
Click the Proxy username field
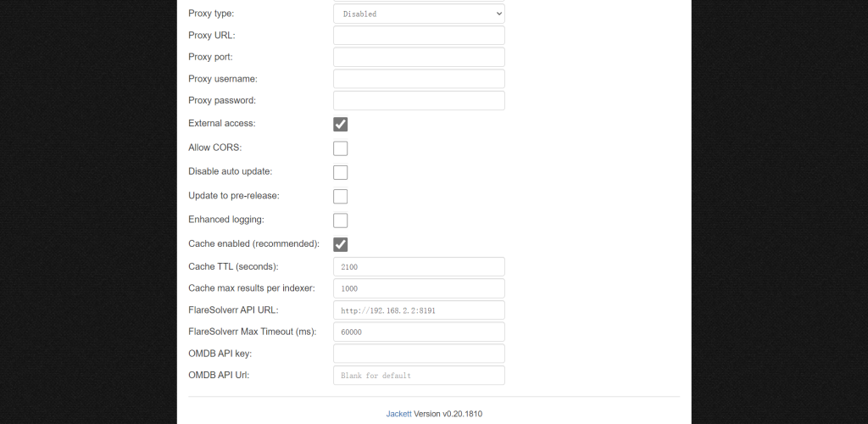[x=419, y=79]
